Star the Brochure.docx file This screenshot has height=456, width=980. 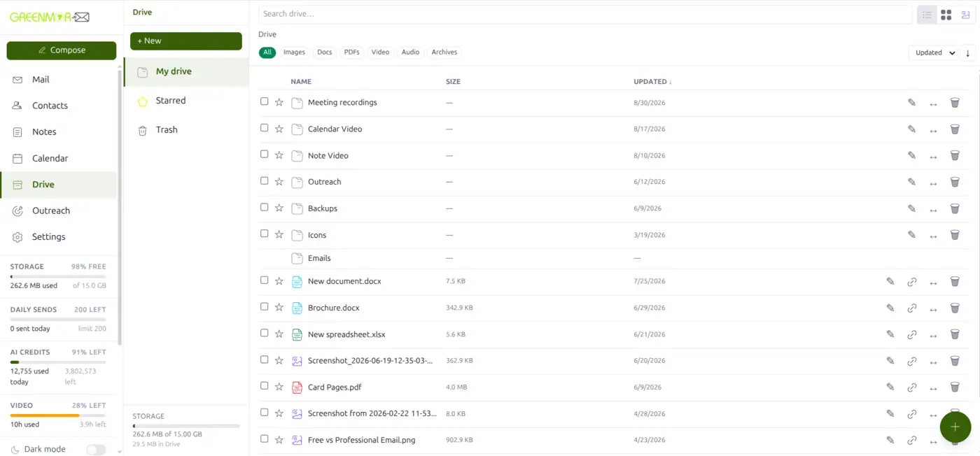coord(279,308)
